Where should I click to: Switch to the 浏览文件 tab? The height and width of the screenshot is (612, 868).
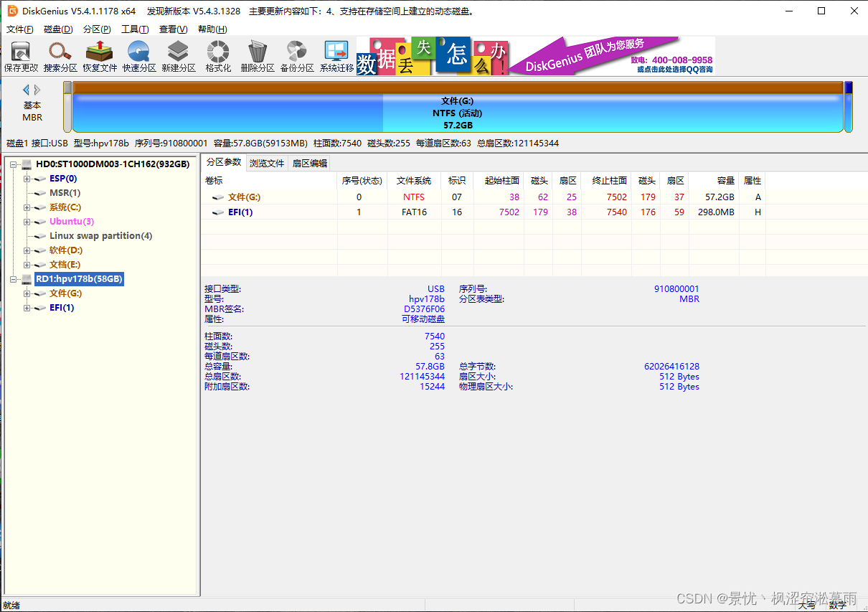[267, 163]
